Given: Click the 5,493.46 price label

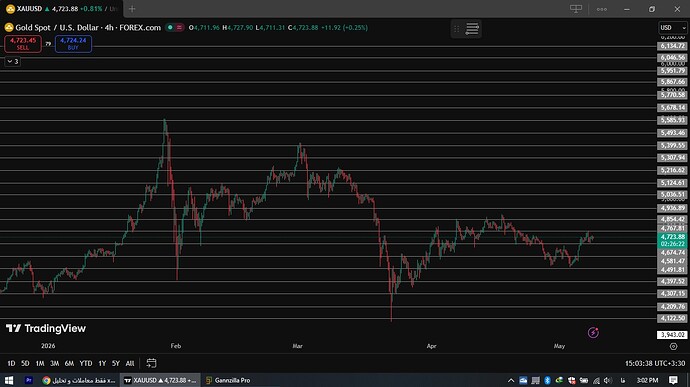Looking at the screenshot, I should 672,133.
